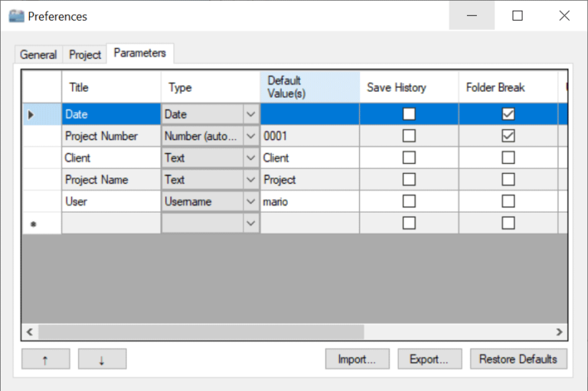Click the move up arrow button
The height and width of the screenshot is (391, 588).
[46, 360]
